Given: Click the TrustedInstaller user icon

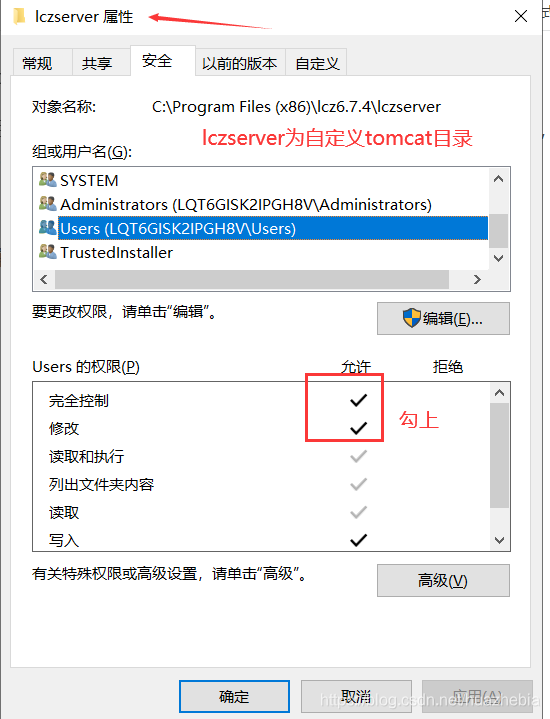Looking at the screenshot, I should (x=47, y=252).
